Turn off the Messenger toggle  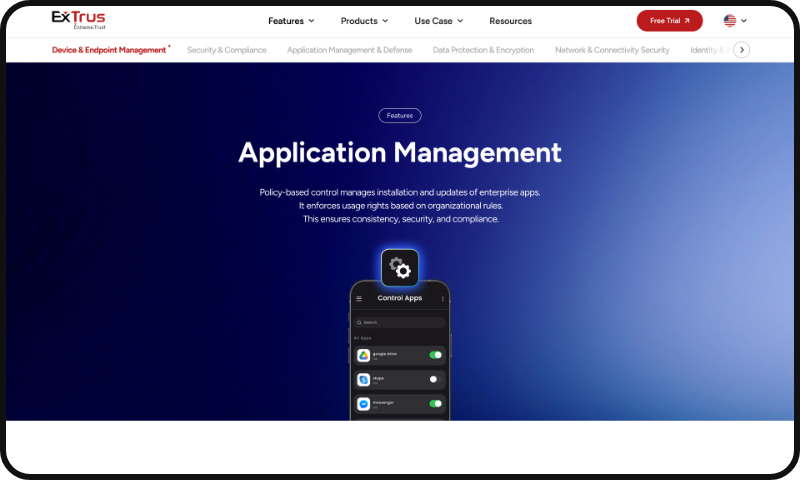[x=435, y=403]
